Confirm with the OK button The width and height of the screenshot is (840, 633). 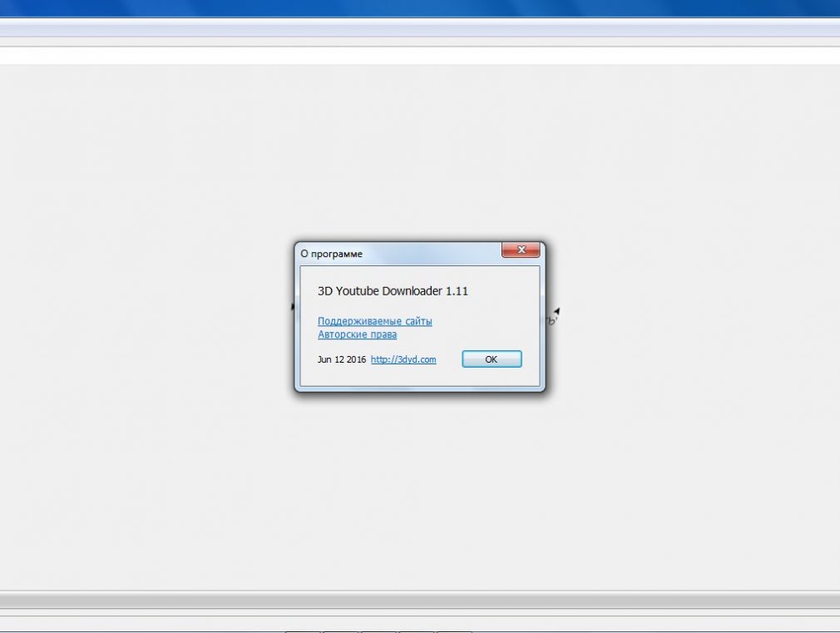tap(492, 359)
